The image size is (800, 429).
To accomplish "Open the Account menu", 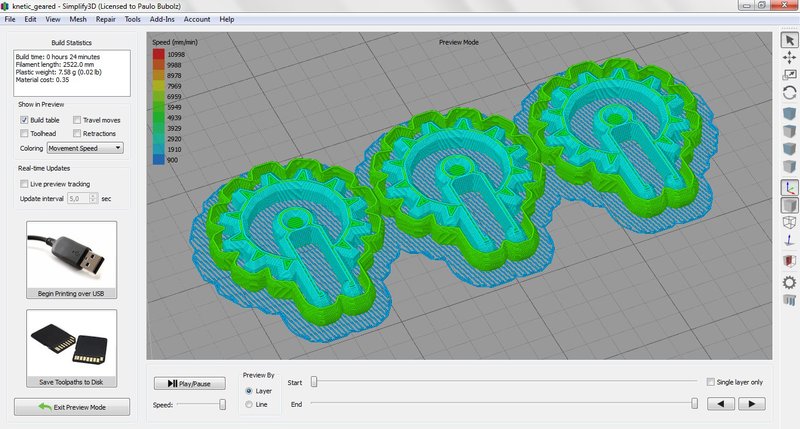I will pyautogui.click(x=197, y=19).
